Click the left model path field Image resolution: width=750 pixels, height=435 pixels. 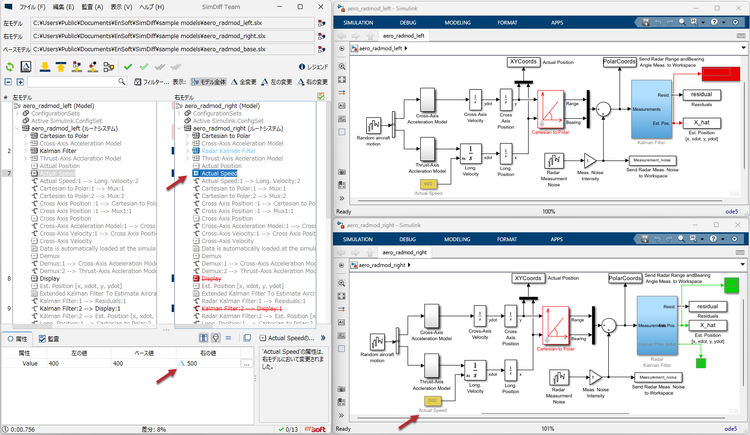173,23
